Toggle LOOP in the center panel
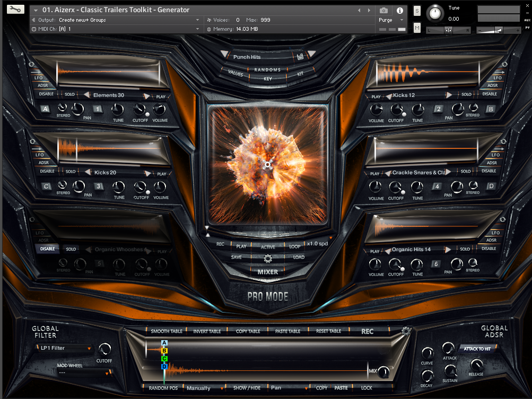This screenshot has height=399, width=532. pos(295,246)
